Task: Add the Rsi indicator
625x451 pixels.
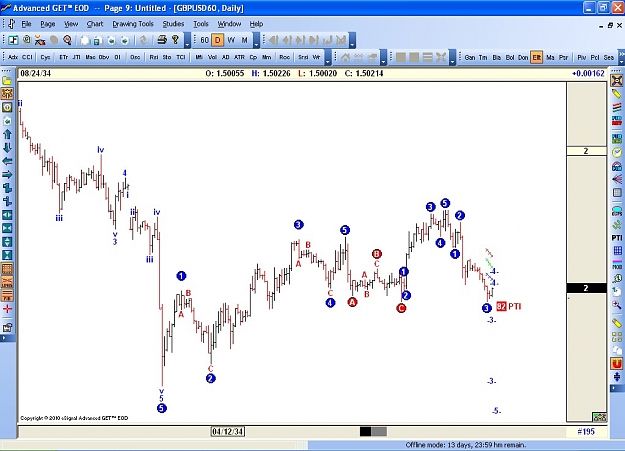Action: 154,57
